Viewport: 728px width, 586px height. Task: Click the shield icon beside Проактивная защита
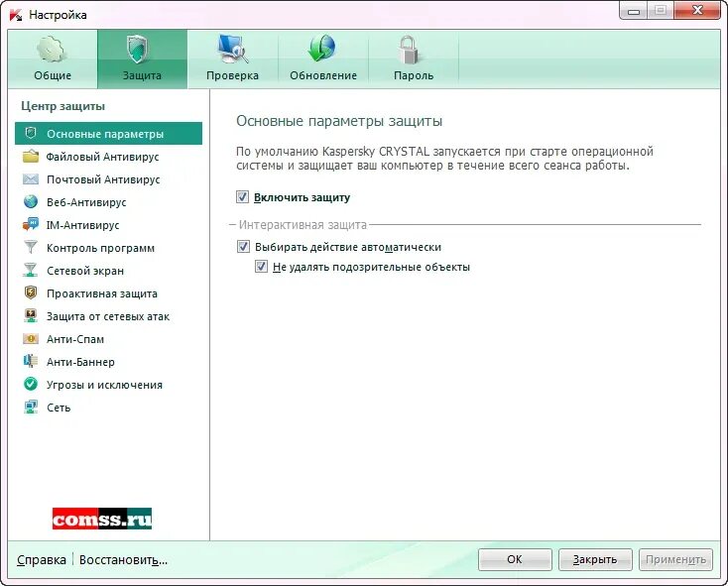point(31,293)
